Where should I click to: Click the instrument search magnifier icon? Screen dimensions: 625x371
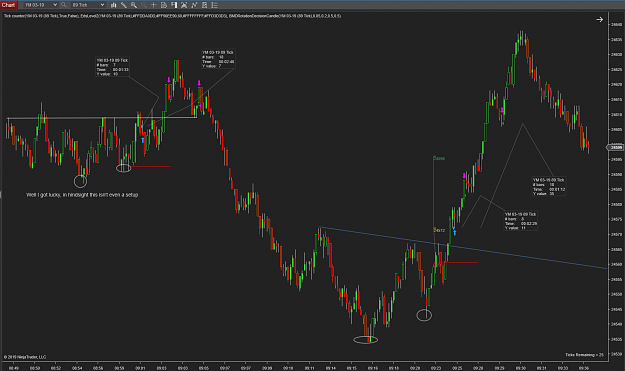pos(64,5)
